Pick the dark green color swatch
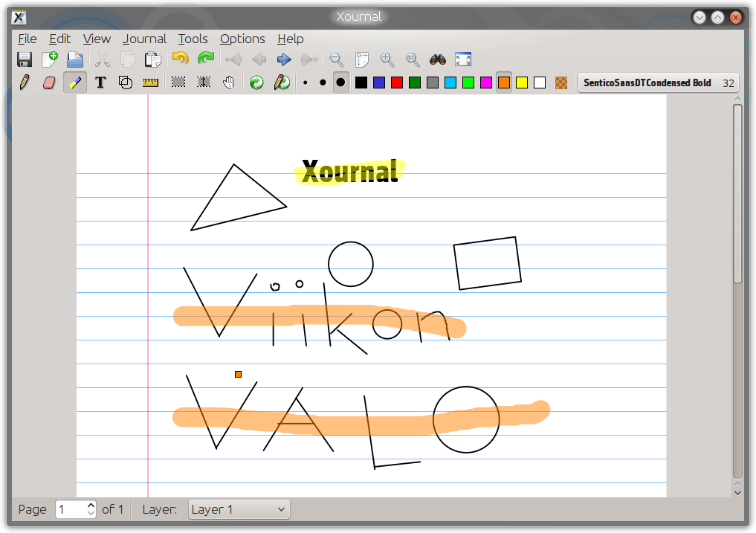This screenshot has width=756, height=533. tap(415, 83)
